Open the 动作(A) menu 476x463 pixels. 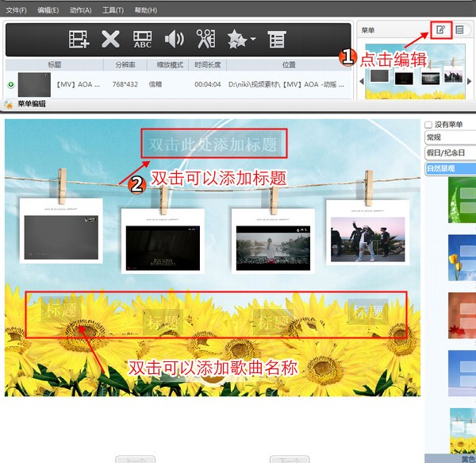80,10
